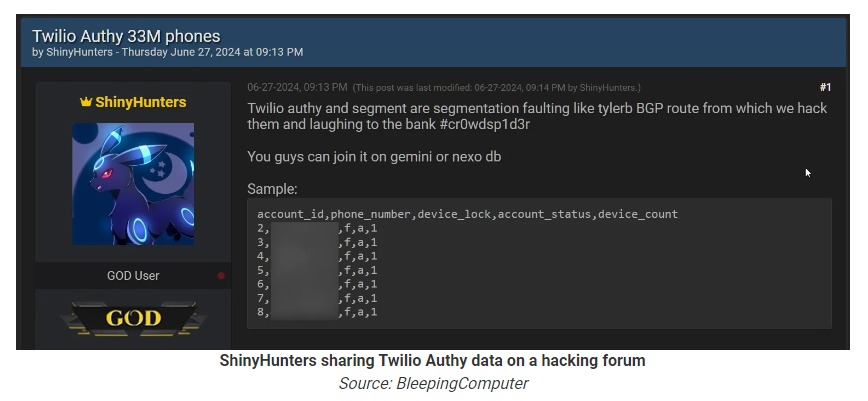Click the sample data row starting with 8
Viewport: 868px width, 401px height.
pos(317,312)
